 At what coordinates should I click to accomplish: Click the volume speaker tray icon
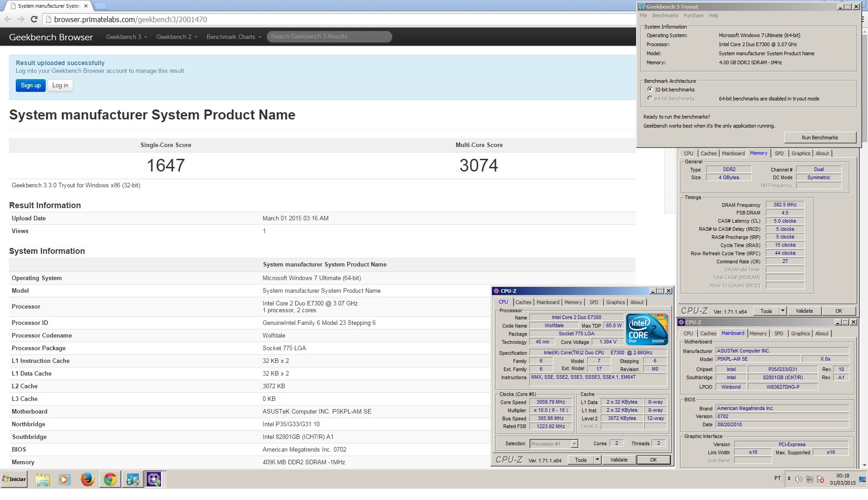tap(799, 479)
